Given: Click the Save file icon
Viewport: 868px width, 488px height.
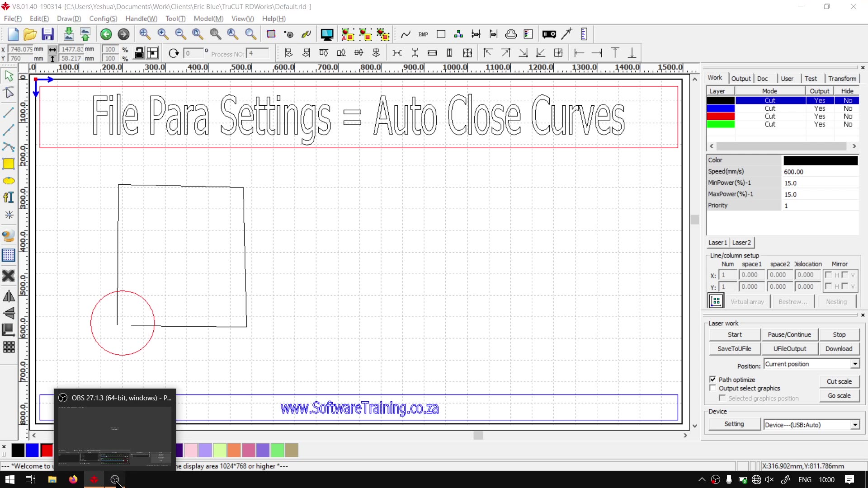Looking at the screenshot, I should [47, 34].
